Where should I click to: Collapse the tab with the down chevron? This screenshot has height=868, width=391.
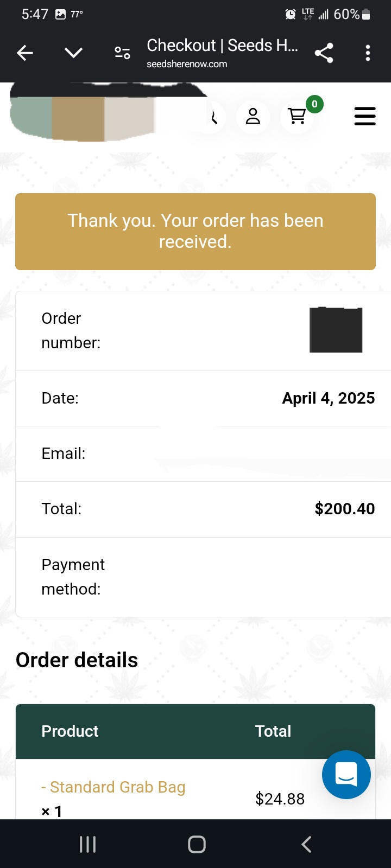click(73, 53)
